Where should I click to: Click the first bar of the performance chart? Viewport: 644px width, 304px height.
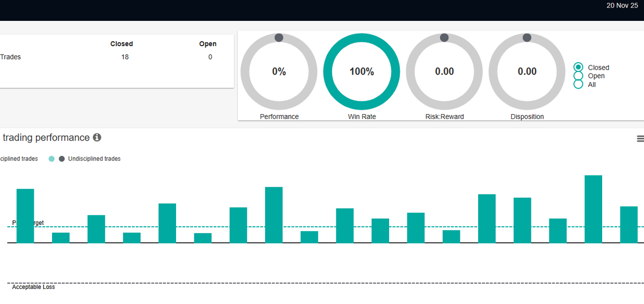[25, 216]
